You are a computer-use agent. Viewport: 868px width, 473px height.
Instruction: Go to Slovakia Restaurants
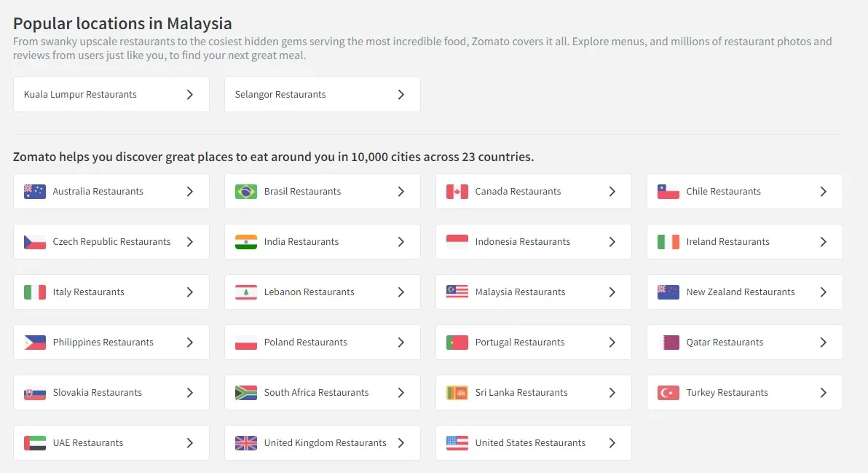[x=111, y=393]
